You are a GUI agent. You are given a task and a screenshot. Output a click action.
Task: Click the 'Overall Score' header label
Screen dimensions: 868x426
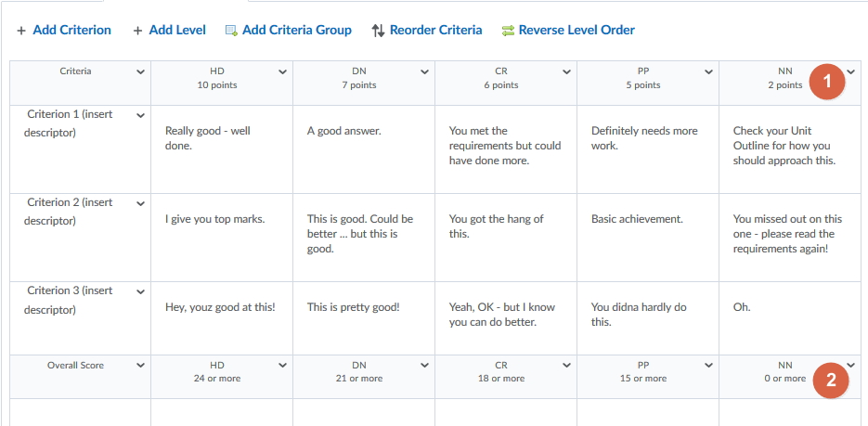click(x=75, y=365)
